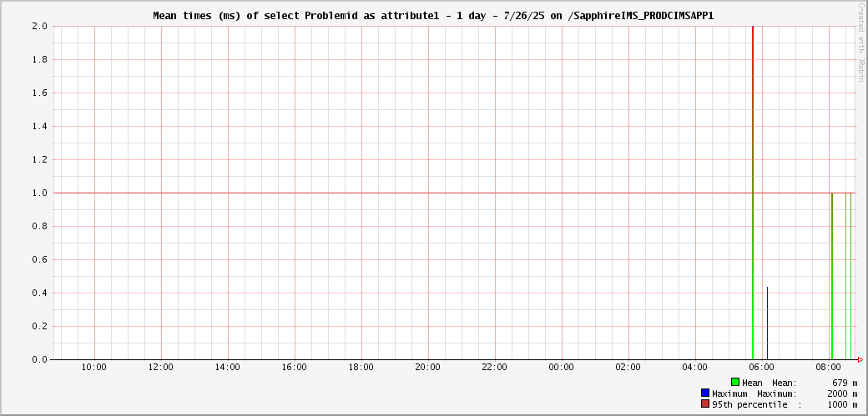Click the blue Maximum legend swatch

(x=704, y=393)
